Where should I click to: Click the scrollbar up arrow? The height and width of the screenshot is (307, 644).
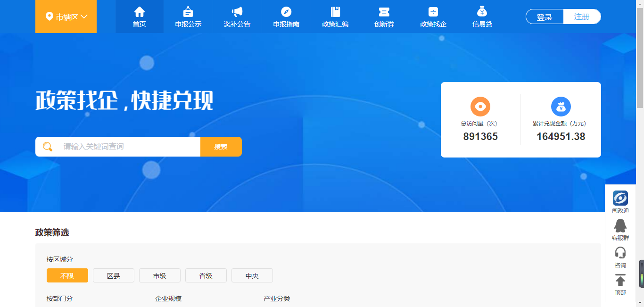[x=640, y=4]
